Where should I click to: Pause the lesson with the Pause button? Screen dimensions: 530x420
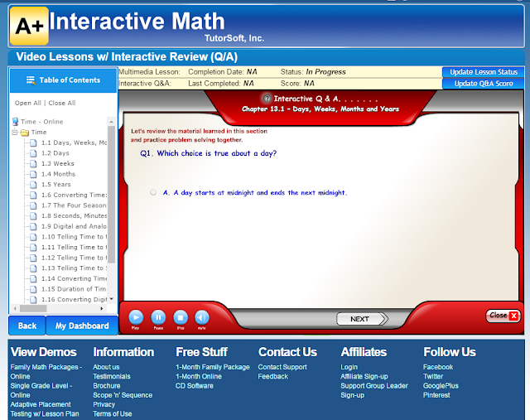click(x=158, y=317)
